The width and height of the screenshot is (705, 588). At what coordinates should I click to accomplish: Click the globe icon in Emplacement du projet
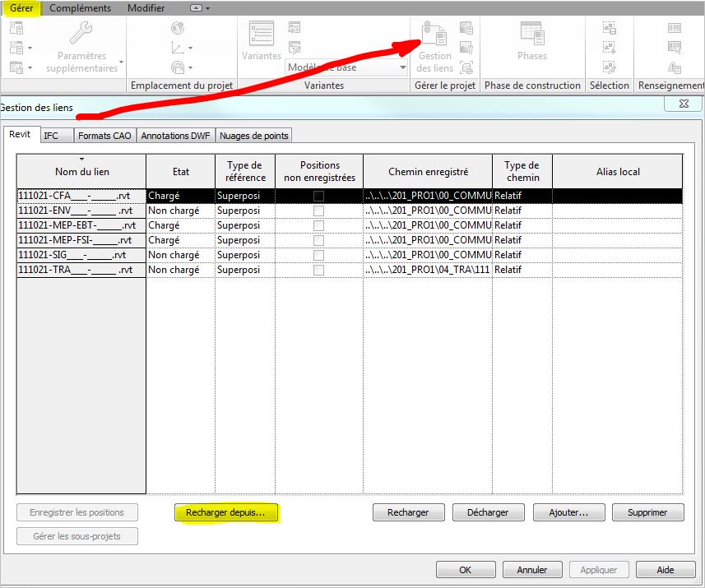pos(176,26)
